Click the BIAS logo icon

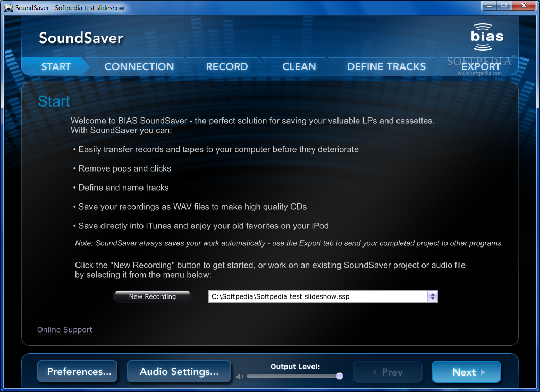click(487, 37)
